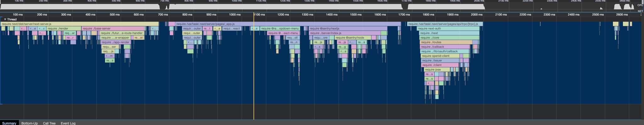Select the require ./render flame bar
644x125 pixels.
[64, 29]
